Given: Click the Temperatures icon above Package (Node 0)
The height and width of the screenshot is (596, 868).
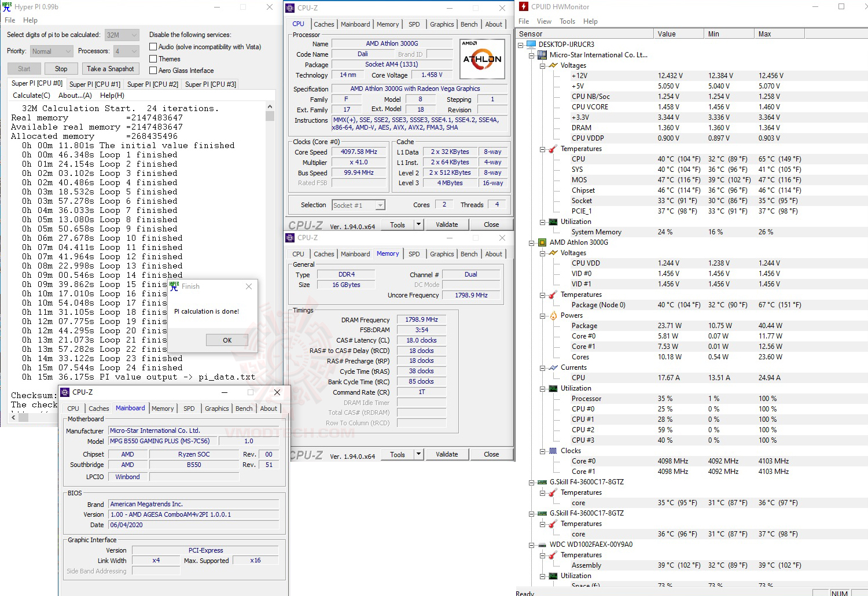Looking at the screenshot, I should point(553,295).
